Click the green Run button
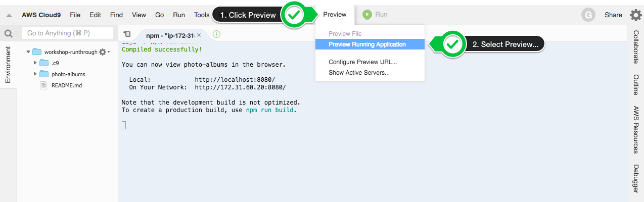Screen dimensions: 644x202 pyautogui.click(x=375, y=15)
